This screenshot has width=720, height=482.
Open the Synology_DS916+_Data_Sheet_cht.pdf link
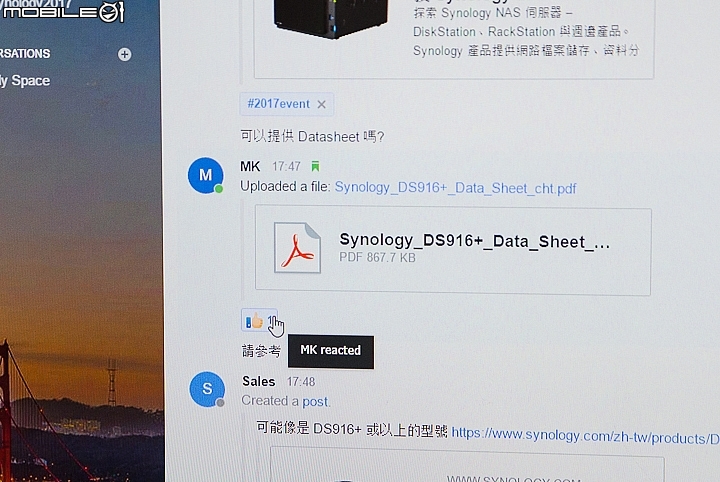(455, 188)
